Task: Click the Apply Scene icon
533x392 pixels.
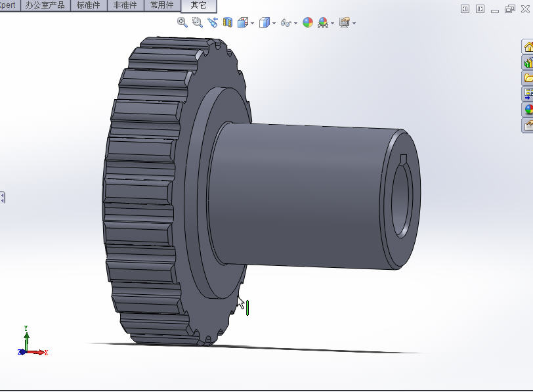Action: click(x=323, y=22)
